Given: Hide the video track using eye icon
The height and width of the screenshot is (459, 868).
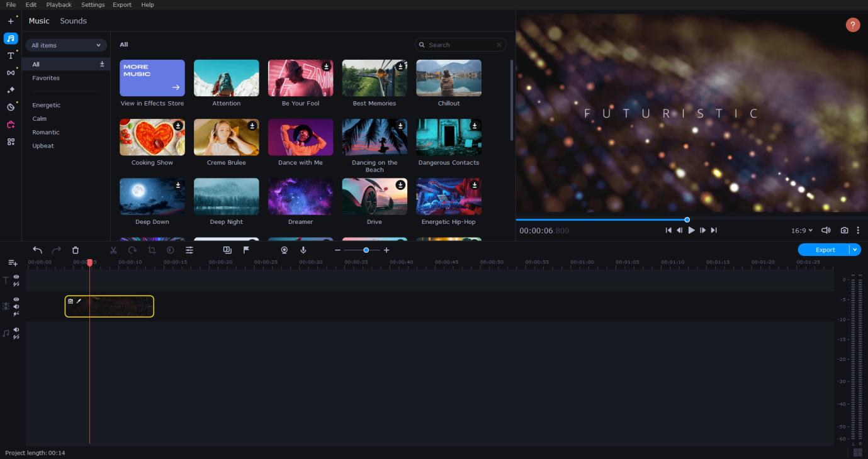Looking at the screenshot, I should coord(16,299).
